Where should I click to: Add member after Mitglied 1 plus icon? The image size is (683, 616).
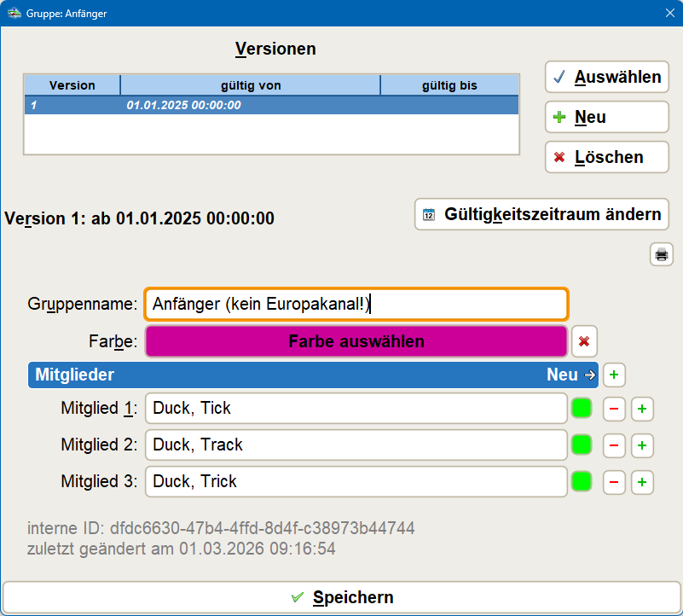tap(642, 409)
